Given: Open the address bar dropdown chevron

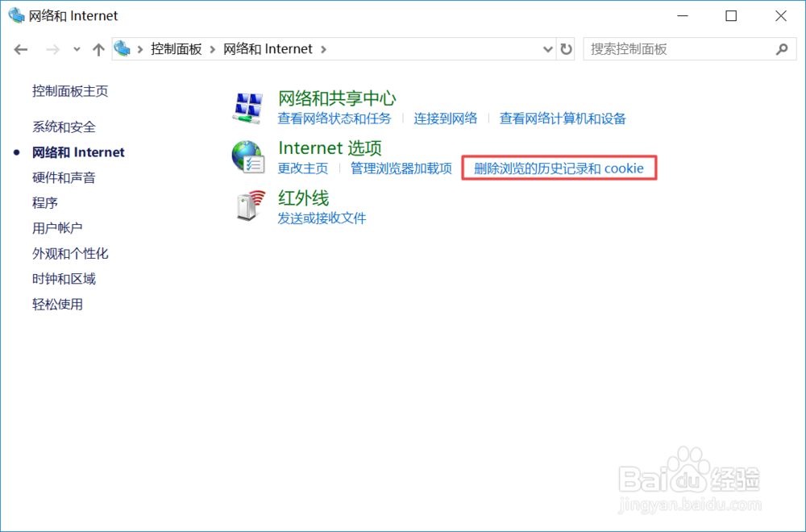Looking at the screenshot, I should click(547, 49).
